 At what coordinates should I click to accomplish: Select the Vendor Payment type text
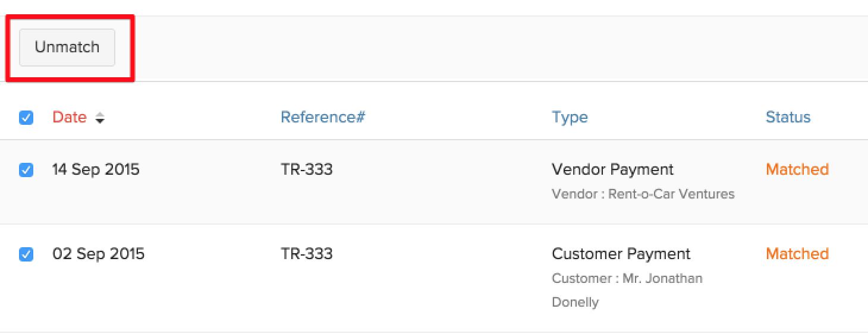612,169
